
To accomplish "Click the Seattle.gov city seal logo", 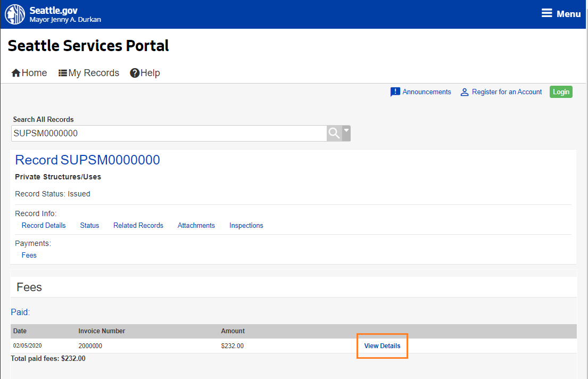I will pyautogui.click(x=15, y=14).
